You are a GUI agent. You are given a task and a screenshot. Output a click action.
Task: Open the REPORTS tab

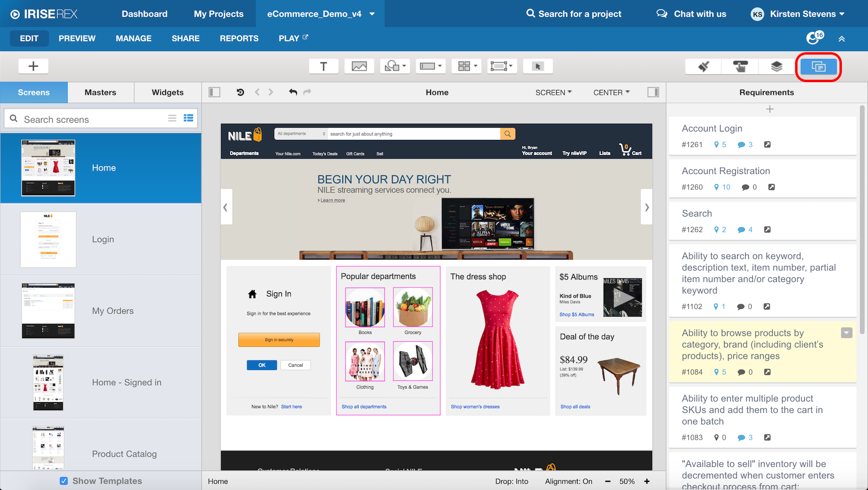pyautogui.click(x=239, y=38)
